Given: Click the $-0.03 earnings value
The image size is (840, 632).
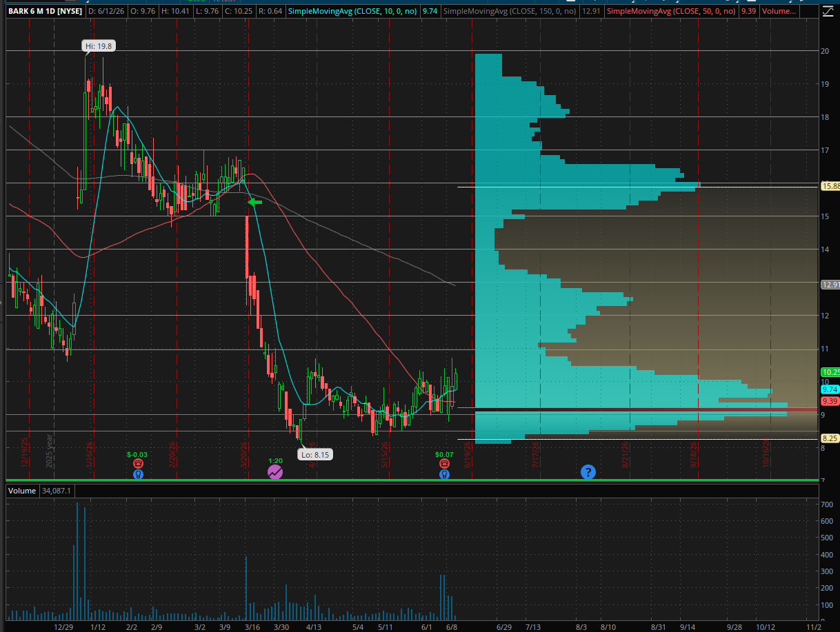Looking at the screenshot, I should [x=138, y=455].
